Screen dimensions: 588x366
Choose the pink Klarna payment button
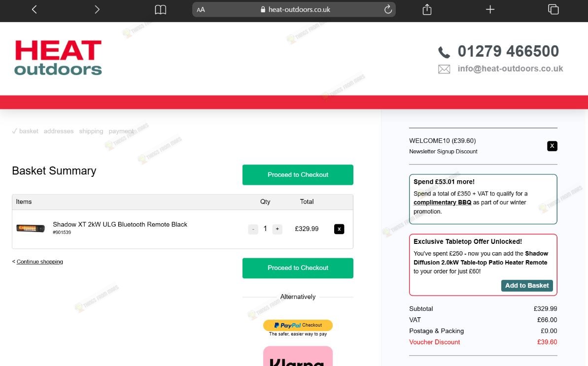[298, 356]
